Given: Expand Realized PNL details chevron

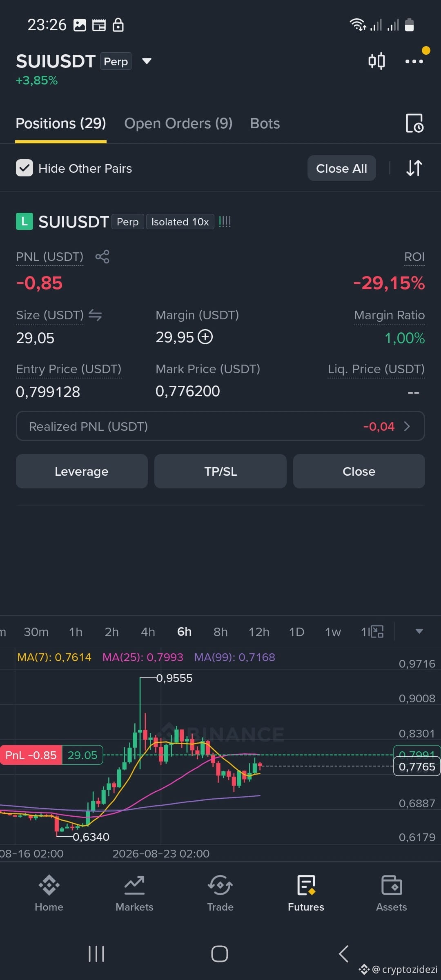Looking at the screenshot, I should tap(407, 426).
